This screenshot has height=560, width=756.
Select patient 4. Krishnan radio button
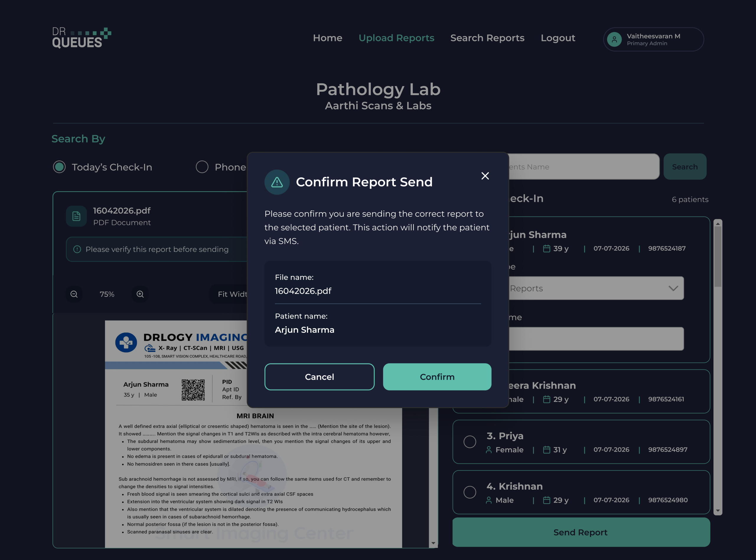click(470, 492)
